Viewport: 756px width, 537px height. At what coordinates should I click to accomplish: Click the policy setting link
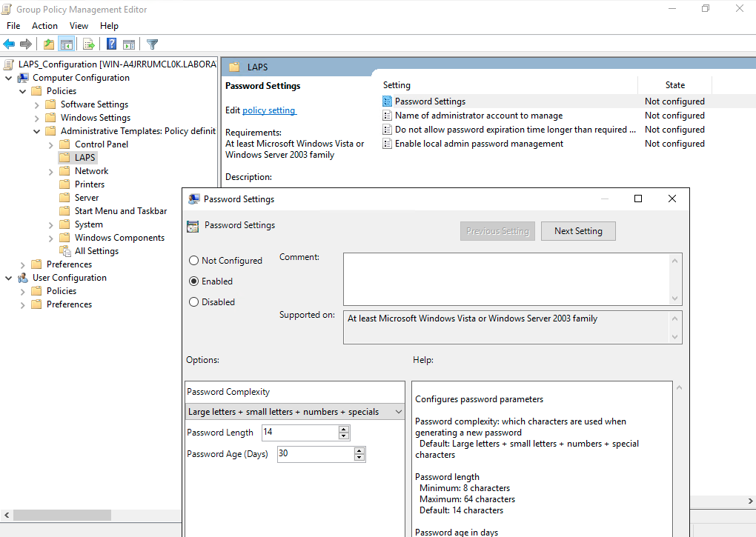[x=269, y=110]
